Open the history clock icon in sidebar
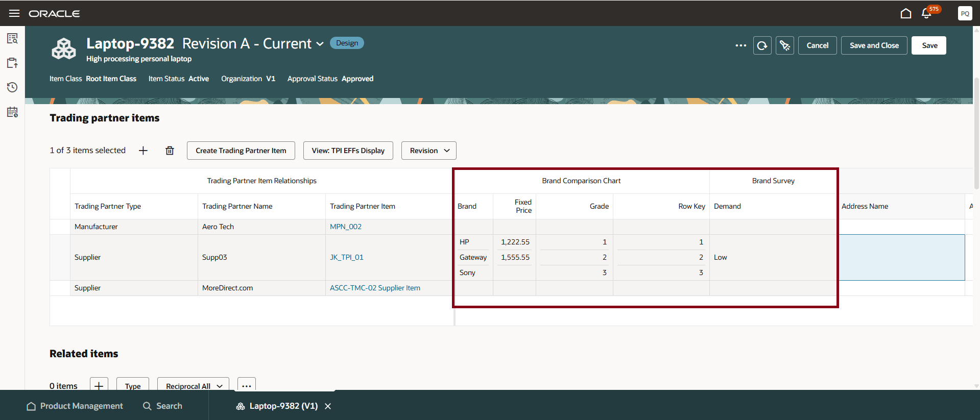This screenshot has height=420, width=980. tap(12, 87)
